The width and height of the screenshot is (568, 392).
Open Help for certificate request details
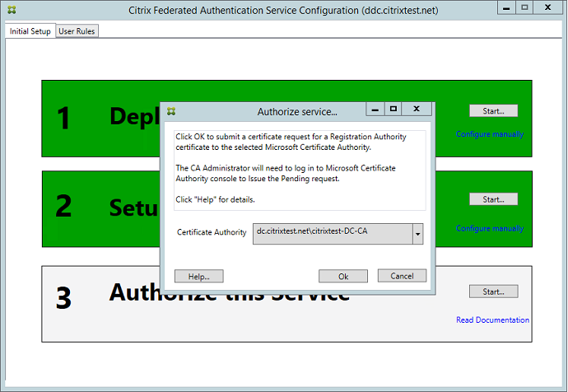(x=199, y=277)
